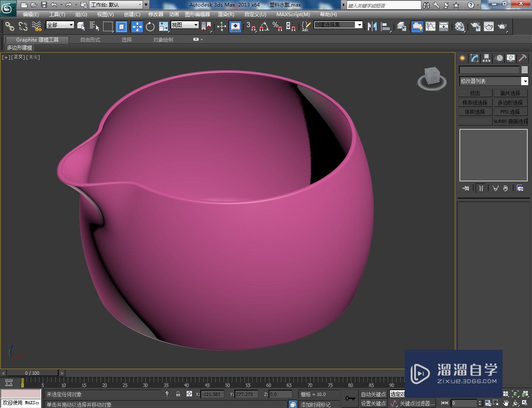Toggle keyboard shortcut override button
532x408 pixels.
pyautogui.click(x=235, y=27)
